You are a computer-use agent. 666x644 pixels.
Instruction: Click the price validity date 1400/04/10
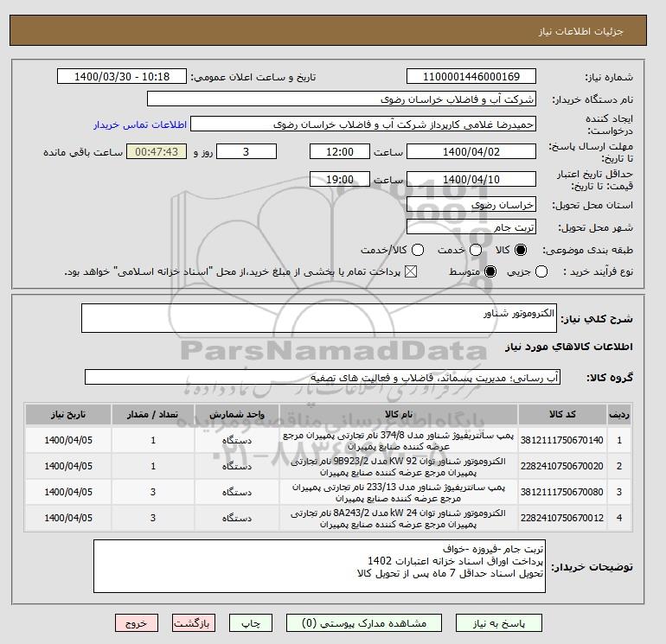471,179
